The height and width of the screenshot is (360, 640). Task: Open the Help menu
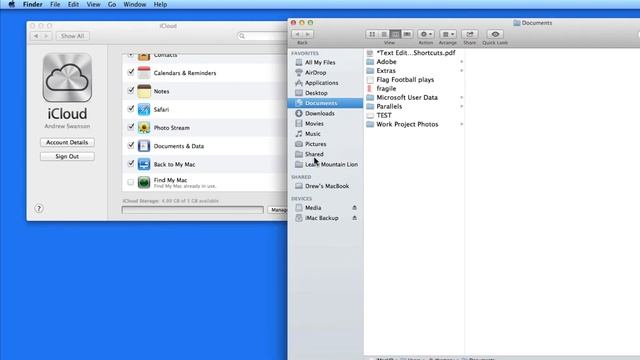pos(160,4)
